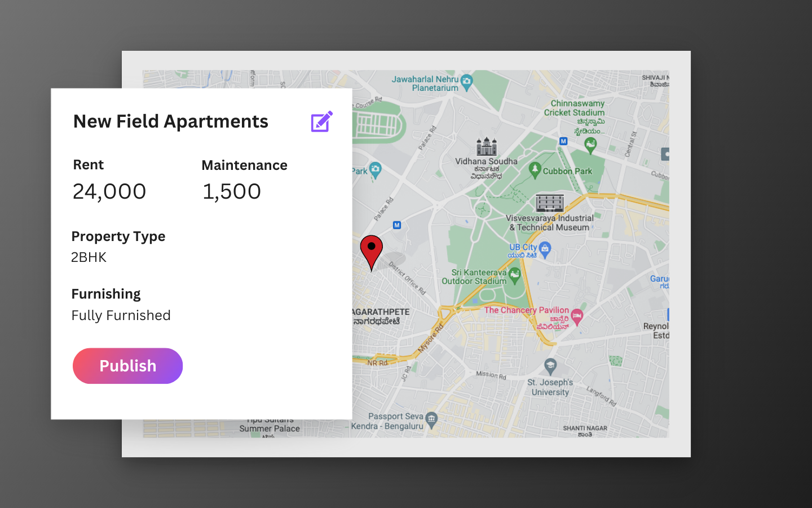This screenshot has height=508, width=812.
Task: Click the Maintenance label
Action: [x=245, y=165]
